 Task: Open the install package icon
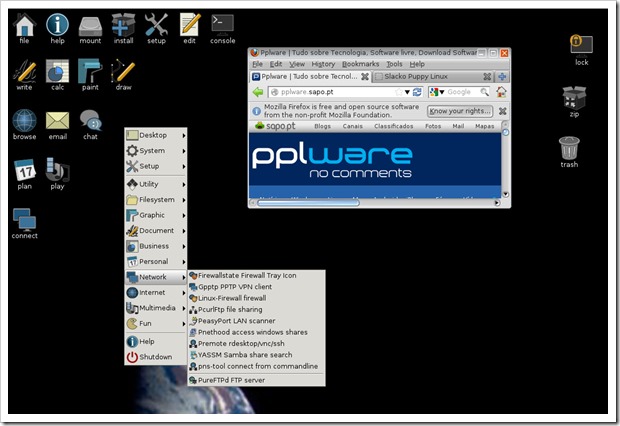[x=123, y=28]
